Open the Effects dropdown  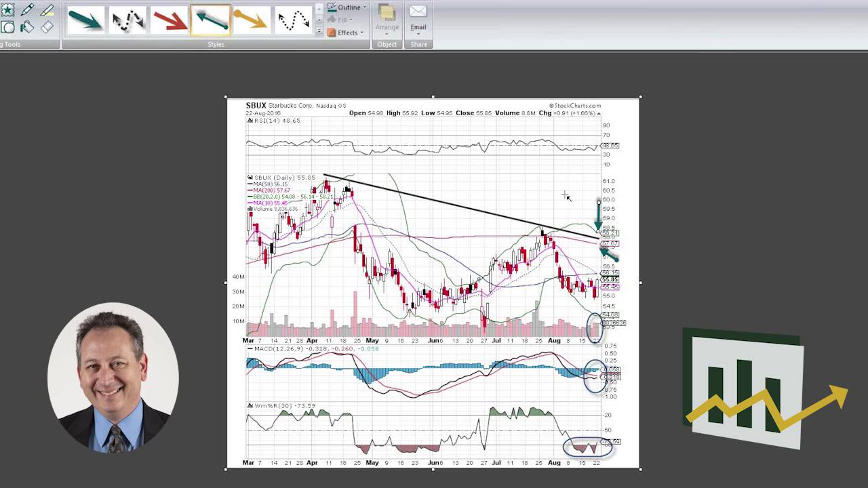pyautogui.click(x=347, y=33)
